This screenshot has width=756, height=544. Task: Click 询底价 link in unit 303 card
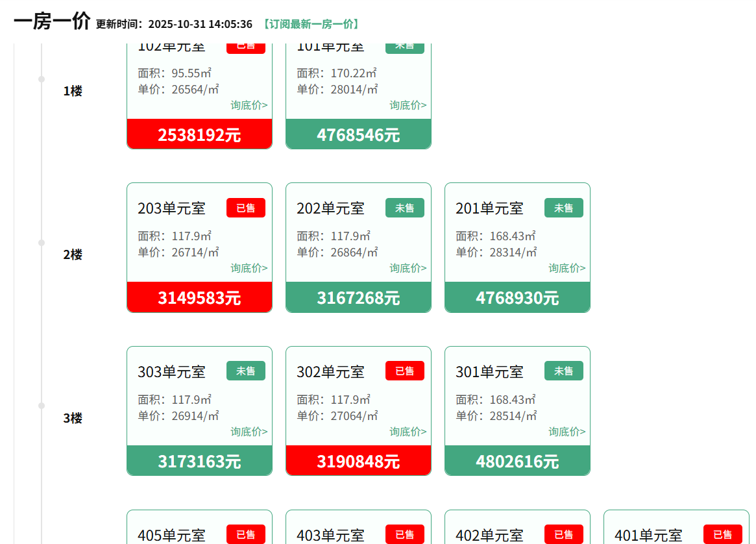coord(249,432)
